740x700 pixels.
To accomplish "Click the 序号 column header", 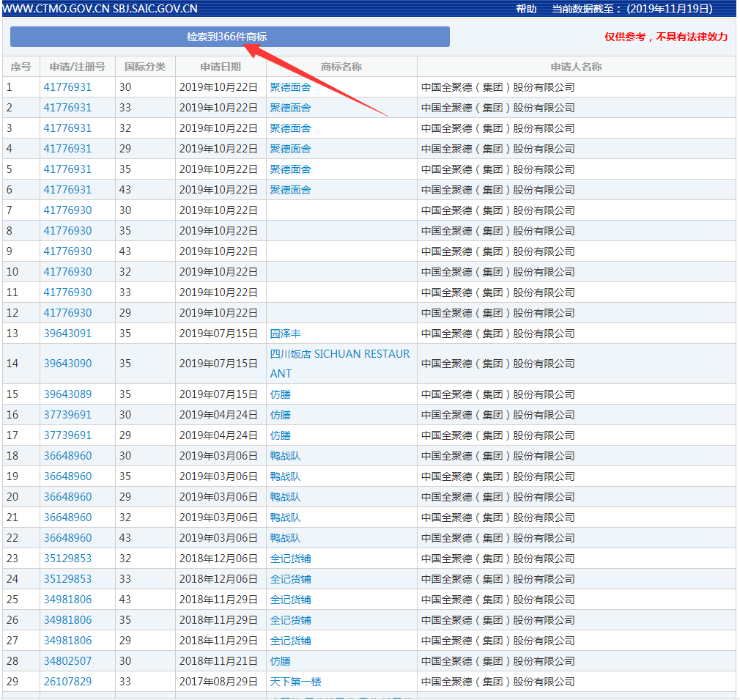I will (x=21, y=67).
